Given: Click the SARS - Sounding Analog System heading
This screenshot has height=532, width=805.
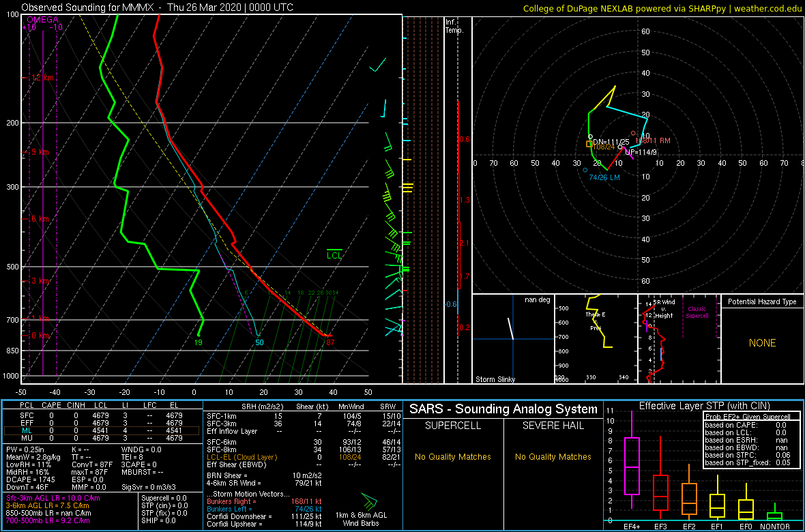Looking at the screenshot, I should click(x=503, y=409).
